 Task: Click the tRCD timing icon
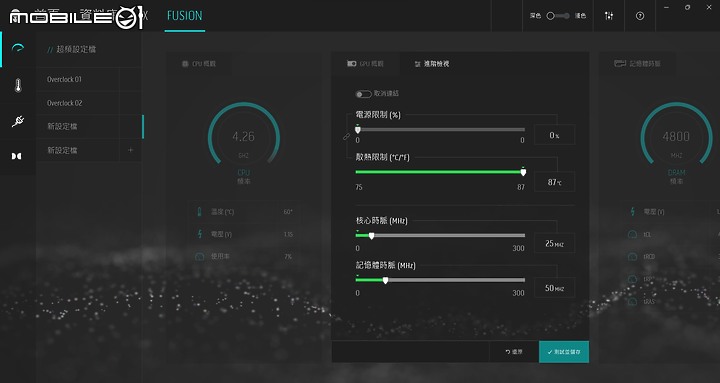[x=633, y=257]
